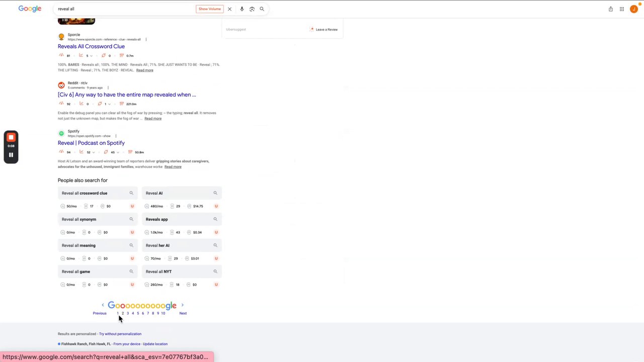Image resolution: width=644 pixels, height=362 pixels.
Task: Pause the screen recording
Action: 11,155
